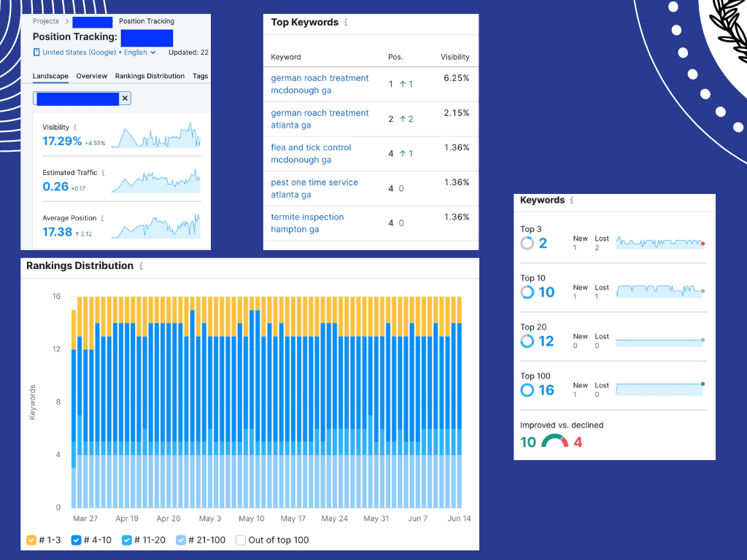
Task: Toggle the # 1-3 legend checkbox
Action: point(31,540)
